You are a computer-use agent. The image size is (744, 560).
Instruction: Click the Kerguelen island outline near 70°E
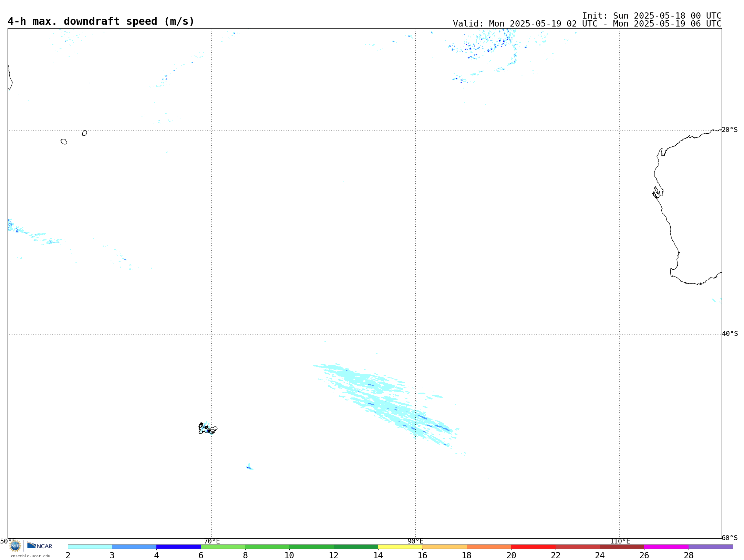pyautogui.click(x=208, y=428)
